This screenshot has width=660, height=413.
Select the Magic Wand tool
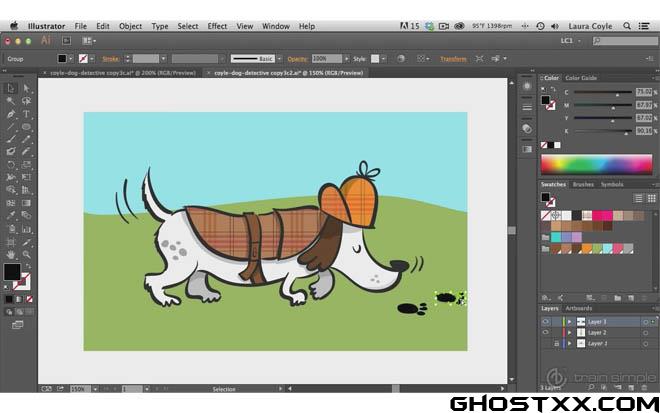click(11, 101)
